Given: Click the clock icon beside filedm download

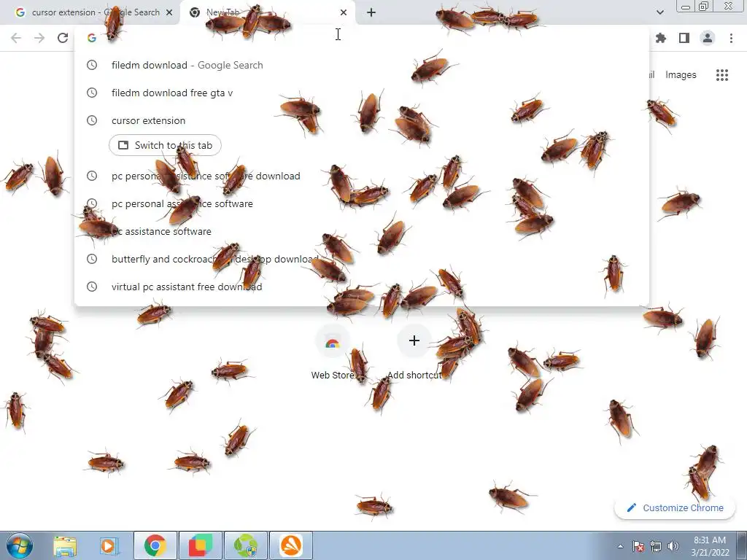Looking at the screenshot, I should point(92,65).
